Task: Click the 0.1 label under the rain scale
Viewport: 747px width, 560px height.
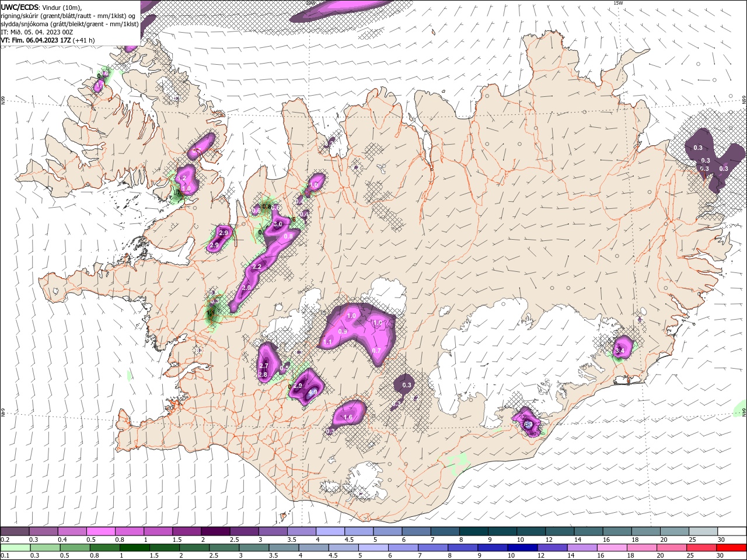Action: (x=5, y=555)
